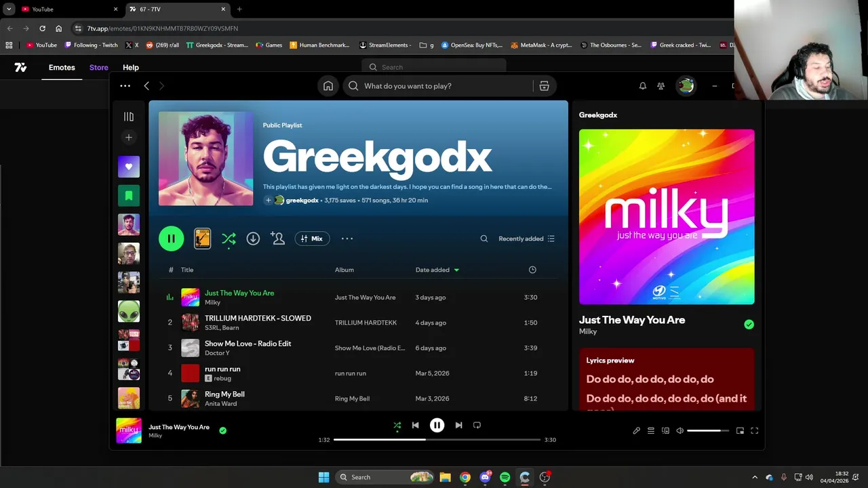The image size is (868, 488).
Task: Open Spotify notifications bell
Action: pos(642,86)
